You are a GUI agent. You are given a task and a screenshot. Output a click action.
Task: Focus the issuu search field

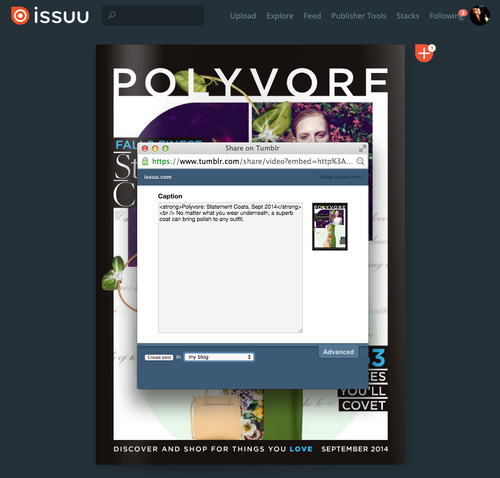[153, 15]
